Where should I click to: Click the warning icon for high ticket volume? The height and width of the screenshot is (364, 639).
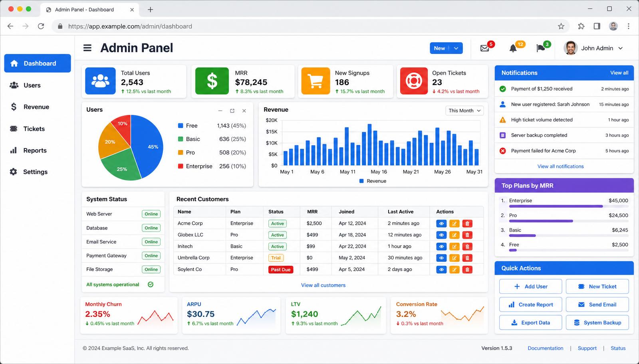pyautogui.click(x=503, y=120)
